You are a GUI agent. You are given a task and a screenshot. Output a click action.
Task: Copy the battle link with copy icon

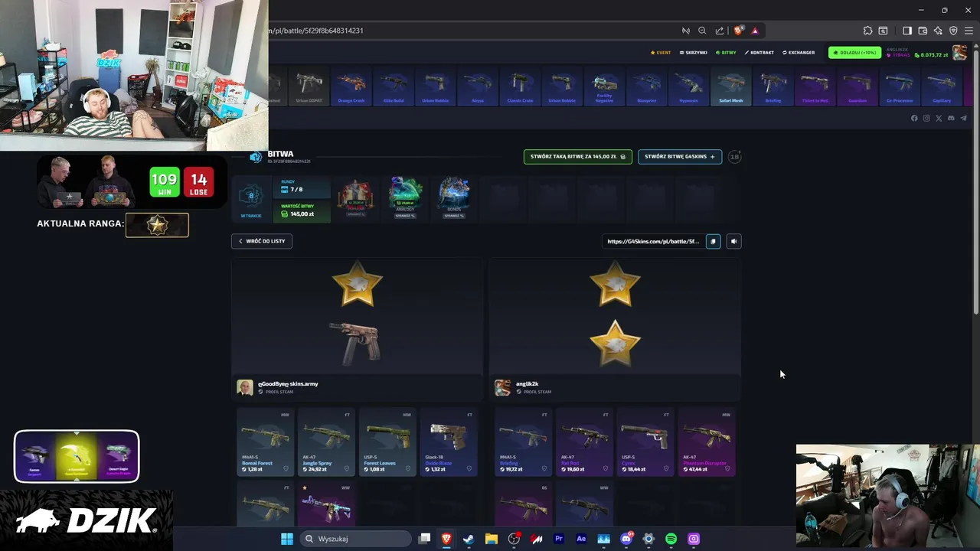point(713,242)
